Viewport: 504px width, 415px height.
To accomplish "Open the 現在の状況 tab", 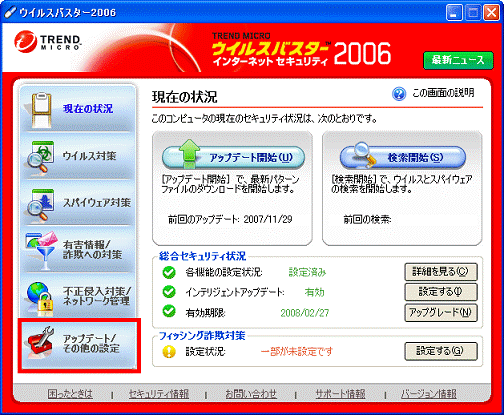I will (78, 109).
